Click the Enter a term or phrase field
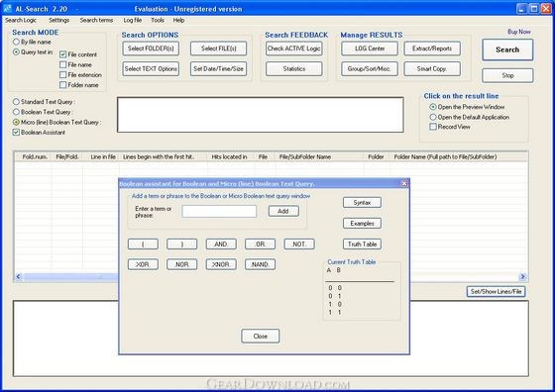Viewport: 555px width, 392px height. point(219,212)
